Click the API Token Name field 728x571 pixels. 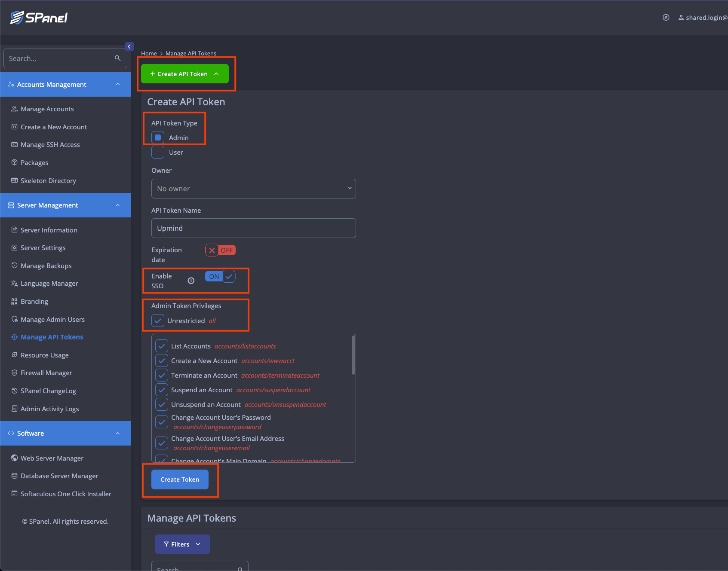click(254, 228)
